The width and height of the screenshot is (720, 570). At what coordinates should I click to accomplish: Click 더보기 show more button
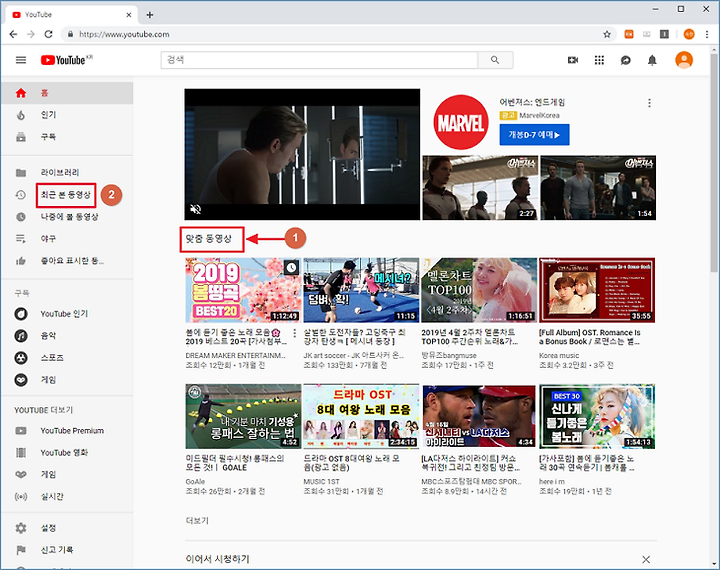197,520
